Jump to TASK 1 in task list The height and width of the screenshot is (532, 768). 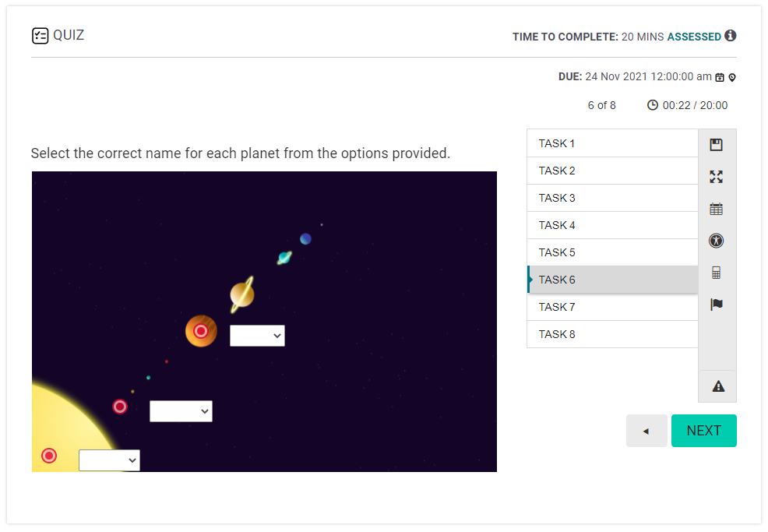(612, 143)
